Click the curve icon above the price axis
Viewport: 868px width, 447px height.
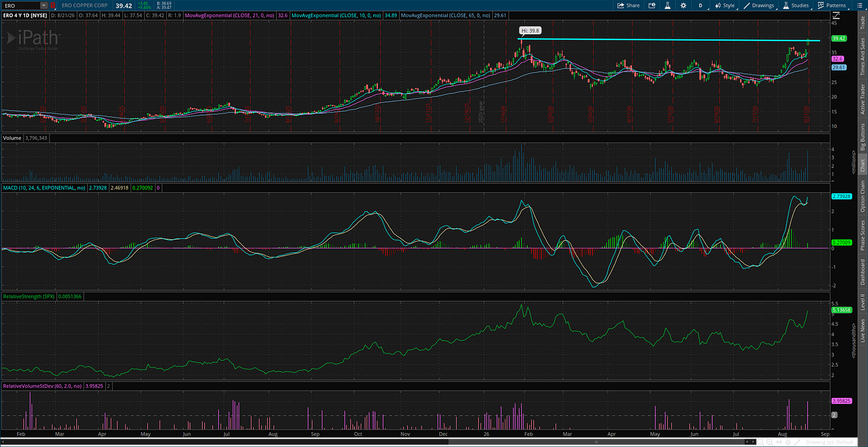pyautogui.click(x=835, y=14)
